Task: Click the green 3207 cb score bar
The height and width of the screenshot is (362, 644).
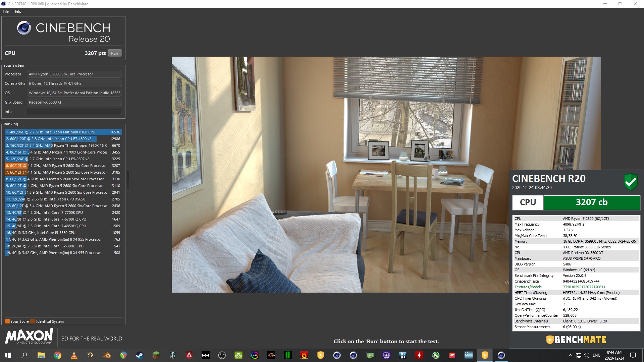Action: (592, 202)
